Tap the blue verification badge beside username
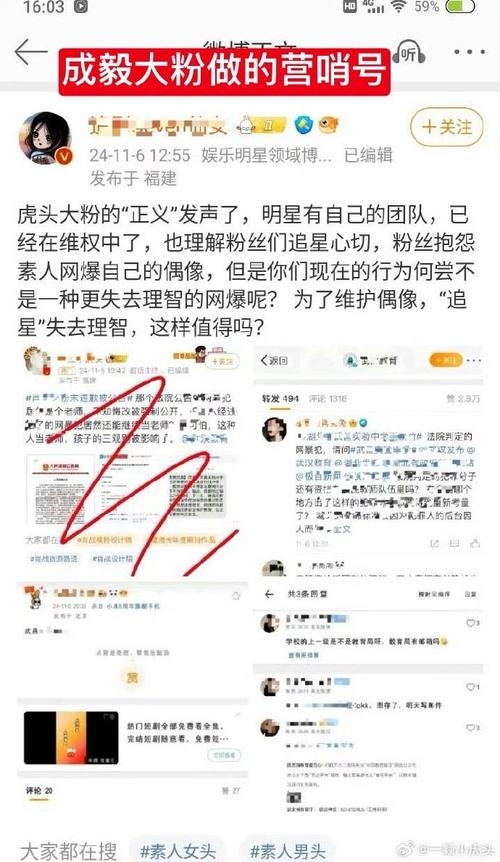 [303, 125]
